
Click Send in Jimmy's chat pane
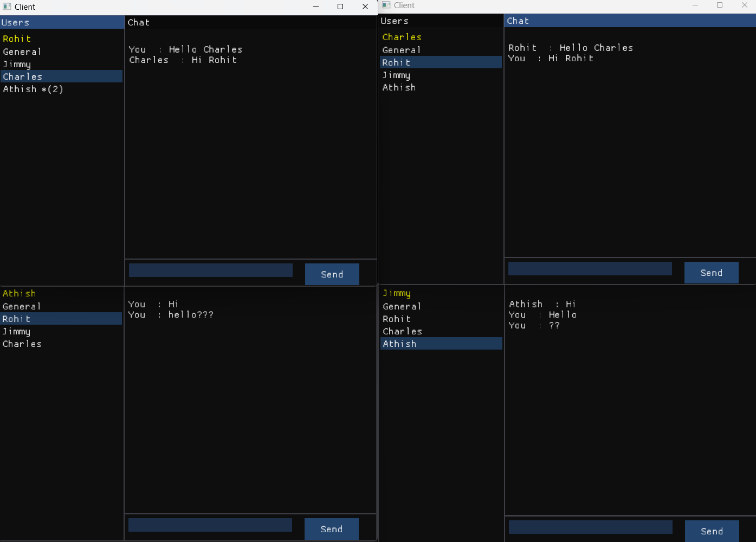[x=712, y=531]
